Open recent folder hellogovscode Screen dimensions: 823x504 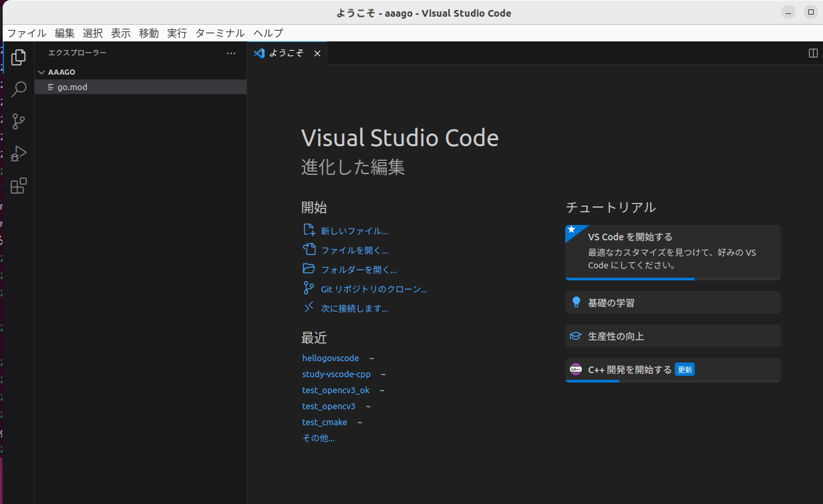331,358
